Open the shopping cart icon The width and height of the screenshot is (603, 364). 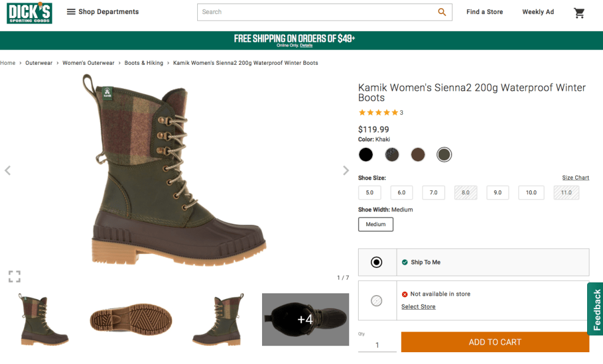(579, 12)
